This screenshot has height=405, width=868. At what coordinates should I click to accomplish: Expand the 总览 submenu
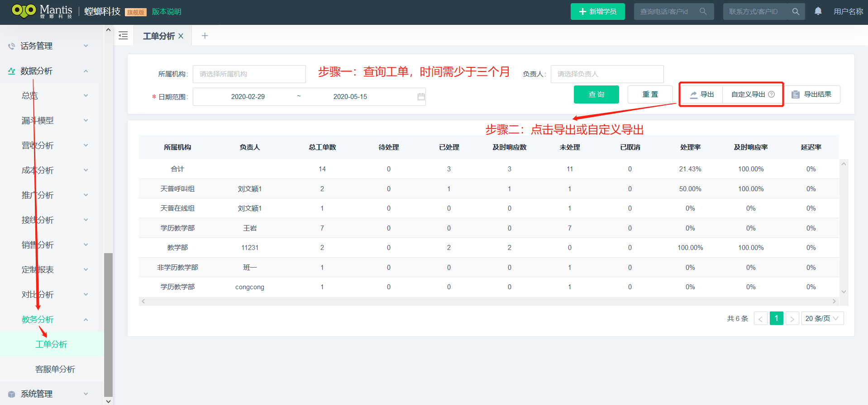click(86, 96)
